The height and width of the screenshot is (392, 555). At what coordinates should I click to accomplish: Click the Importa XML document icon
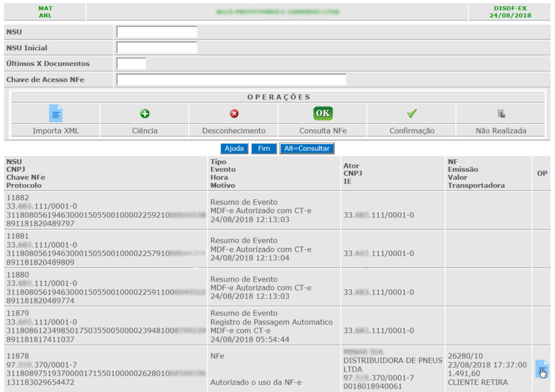coord(56,113)
